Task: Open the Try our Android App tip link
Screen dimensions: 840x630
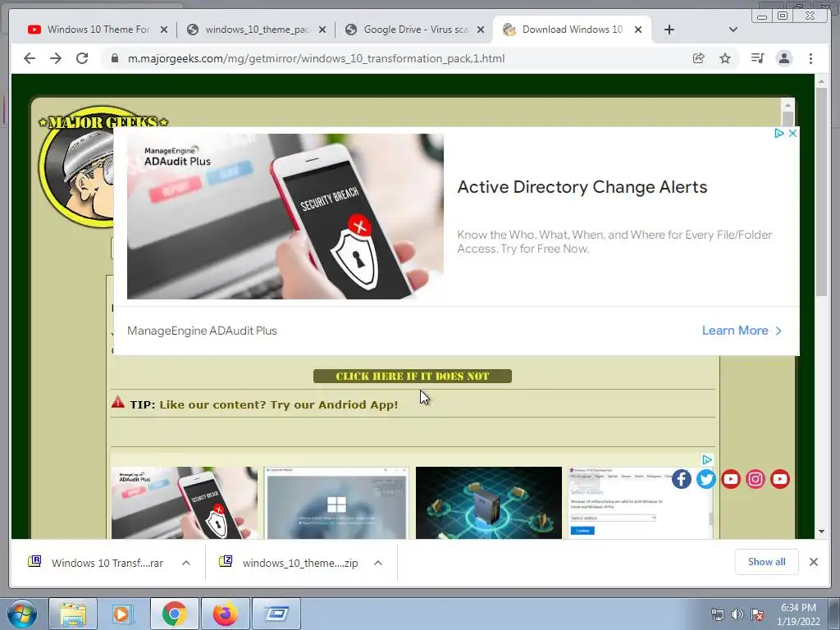Action: 279,404
